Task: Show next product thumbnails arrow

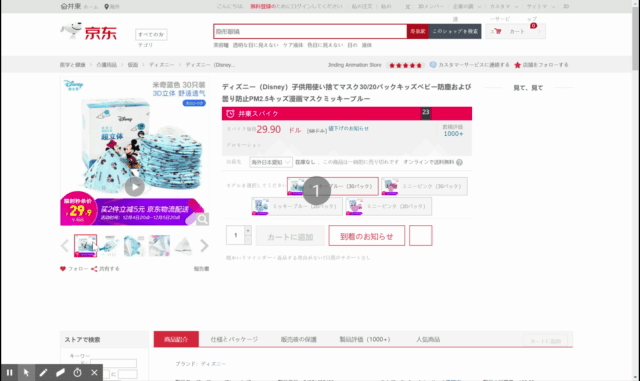Action: pyautogui.click(x=204, y=245)
